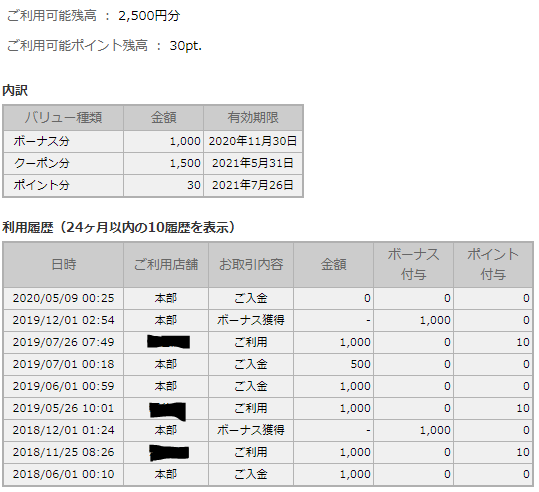Select the クーポン分 row label
The width and height of the screenshot is (539, 492).
(x=42, y=163)
